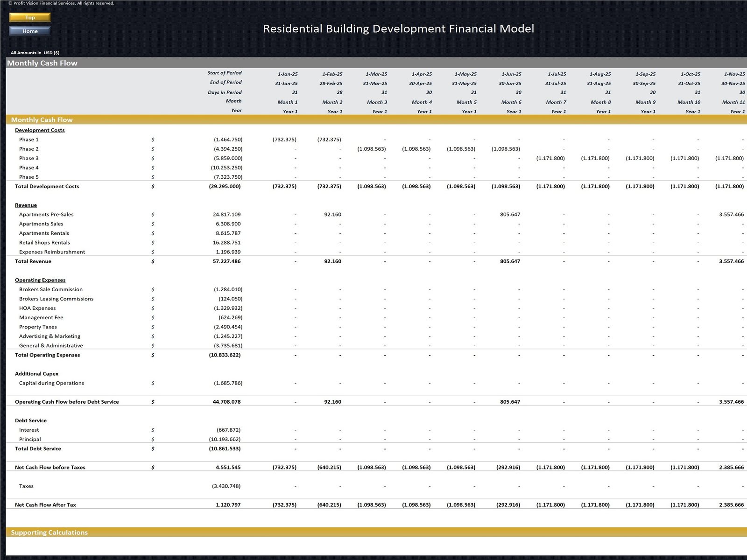The width and height of the screenshot is (747, 560).
Task: Click the Total Revenue total value 57.227.486
Action: click(x=226, y=261)
